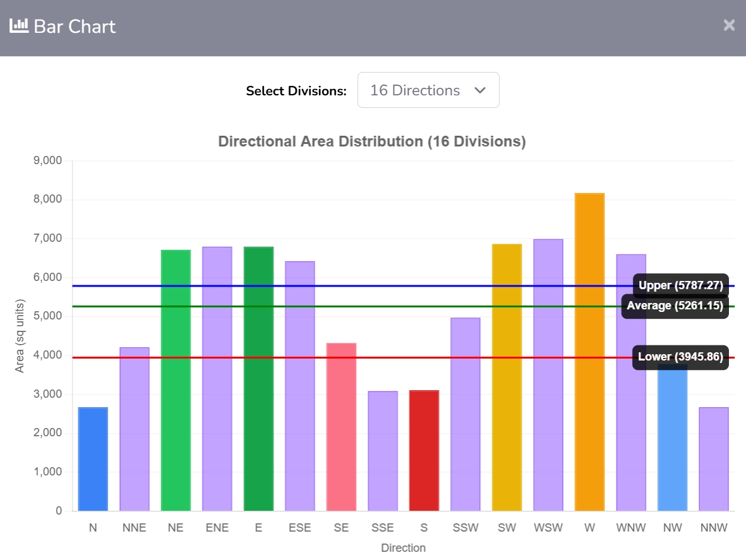Click the bar chart icon in header

pos(19,26)
